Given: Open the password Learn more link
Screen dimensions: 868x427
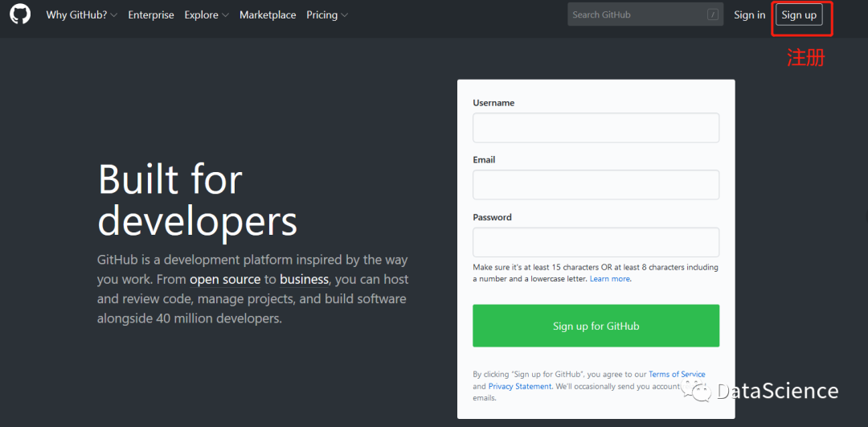Looking at the screenshot, I should pyautogui.click(x=609, y=279).
